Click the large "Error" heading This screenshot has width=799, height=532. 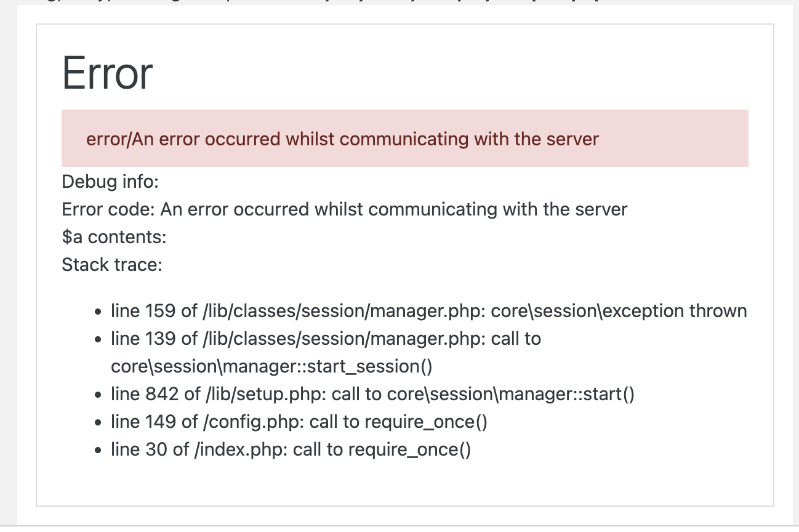coord(108,73)
